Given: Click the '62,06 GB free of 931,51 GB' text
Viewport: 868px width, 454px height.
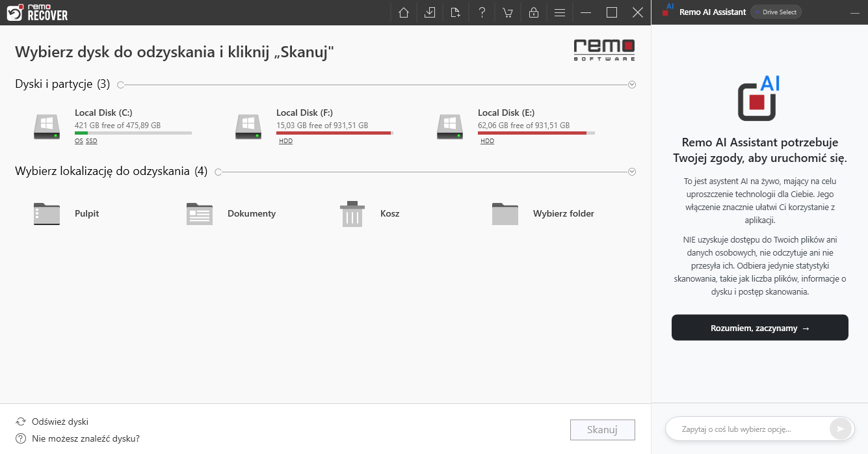Looking at the screenshot, I should coord(523,125).
